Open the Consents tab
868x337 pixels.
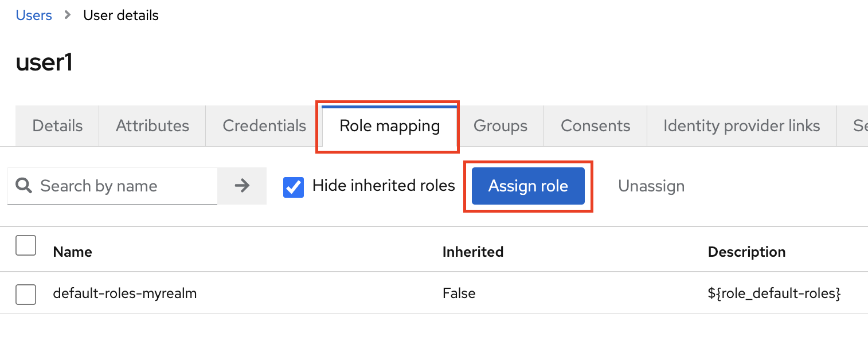point(595,126)
